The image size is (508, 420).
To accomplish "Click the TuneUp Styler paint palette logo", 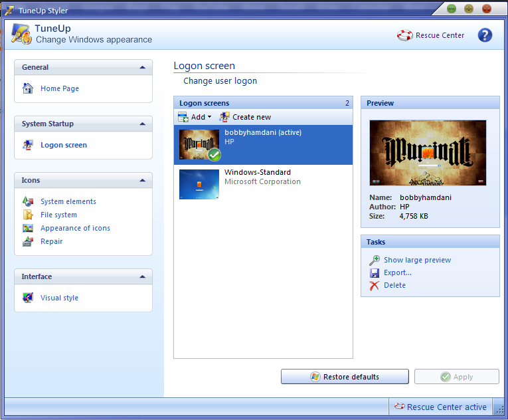I will pos(21,34).
